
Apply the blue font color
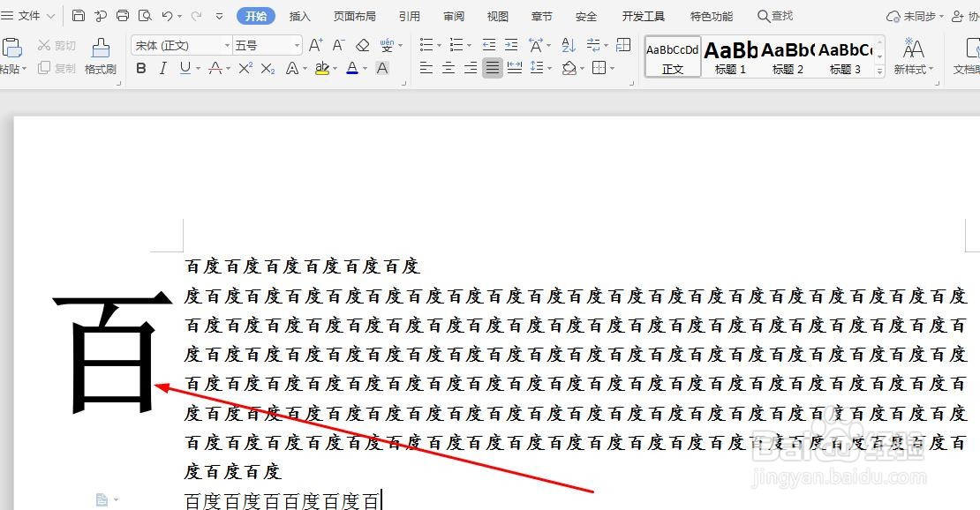click(352, 68)
